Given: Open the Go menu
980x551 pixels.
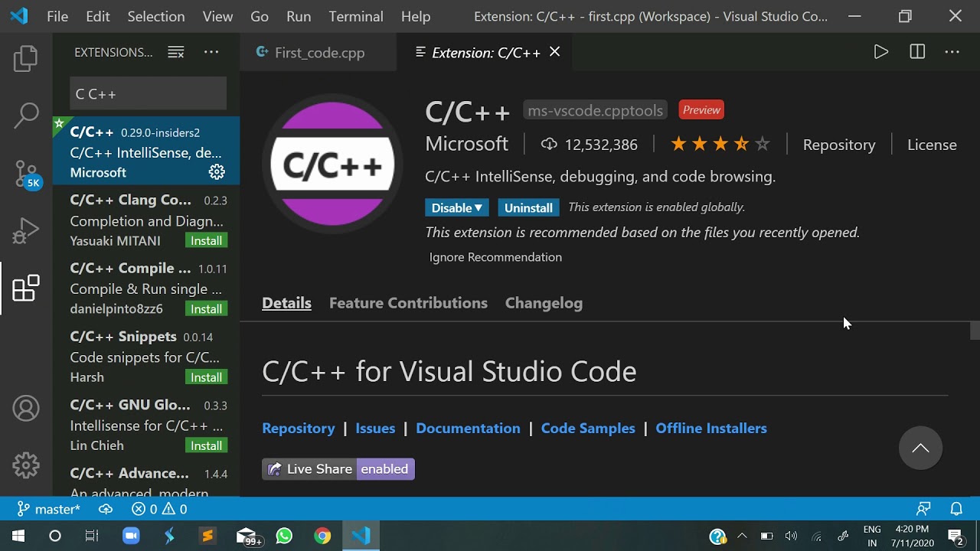Looking at the screenshot, I should 260,16.
